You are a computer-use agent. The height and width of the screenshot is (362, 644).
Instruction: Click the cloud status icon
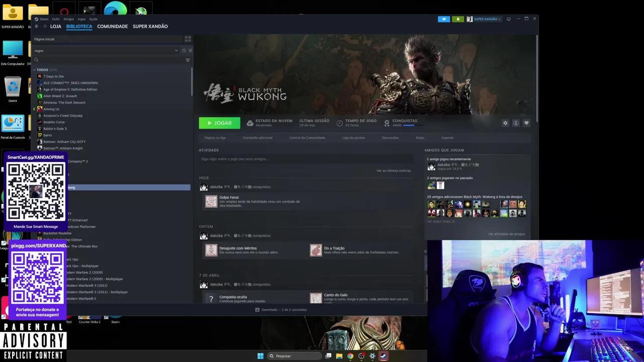(250, 123)
